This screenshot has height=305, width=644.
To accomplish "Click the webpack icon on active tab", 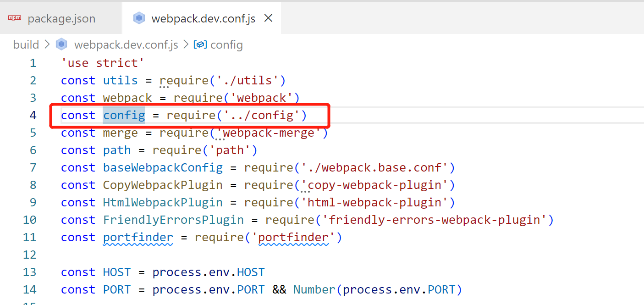I will (x=138, y=18).
